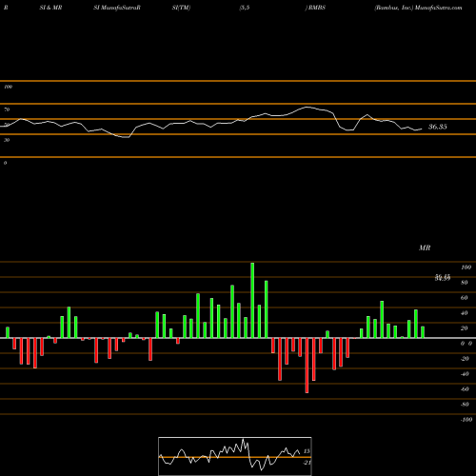
Task: Click the "15" value in the mini chart
Action: [307, 451]
